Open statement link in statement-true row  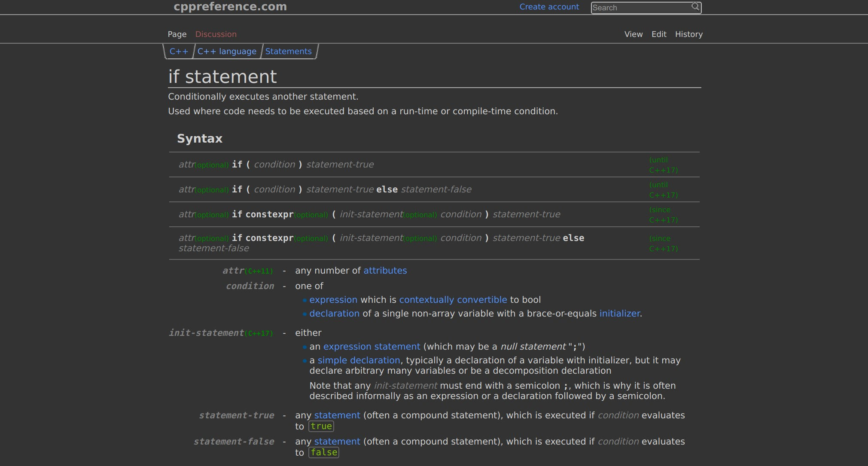[337, 415]
